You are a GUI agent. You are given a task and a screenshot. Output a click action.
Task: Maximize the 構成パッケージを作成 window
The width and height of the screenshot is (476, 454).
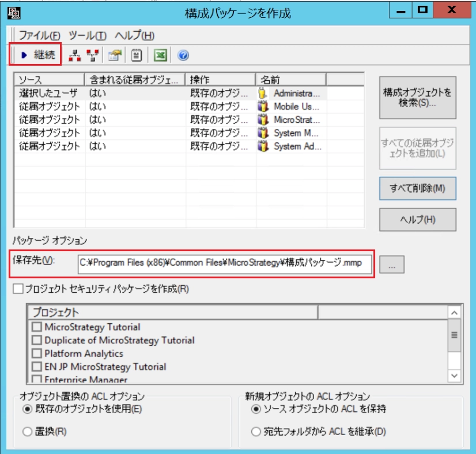(x=422, y=10)
